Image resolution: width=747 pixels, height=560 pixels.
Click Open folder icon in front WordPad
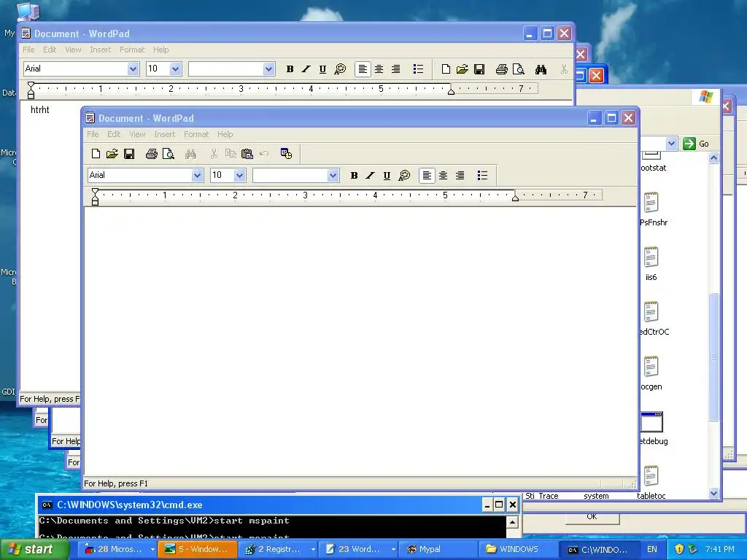(x=112, y=154)
